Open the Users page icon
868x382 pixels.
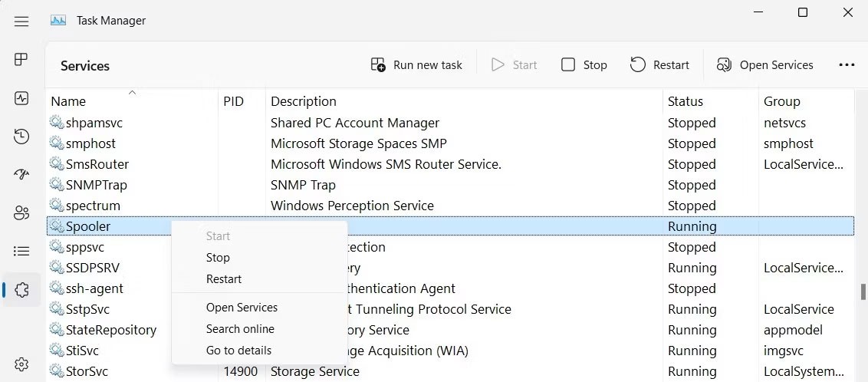pyautogui.click(x=21, y=213)
